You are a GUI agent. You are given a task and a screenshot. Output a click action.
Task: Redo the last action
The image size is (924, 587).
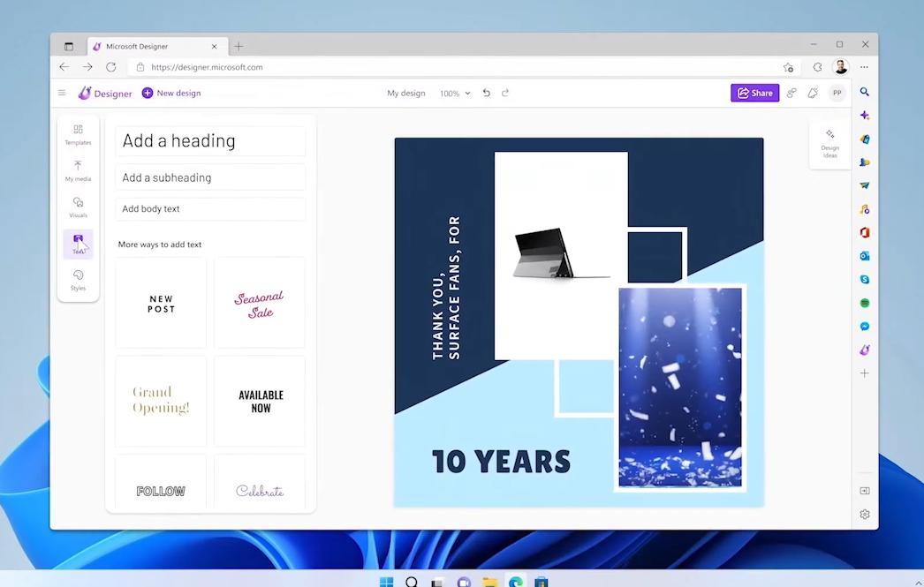click(505, 93)
